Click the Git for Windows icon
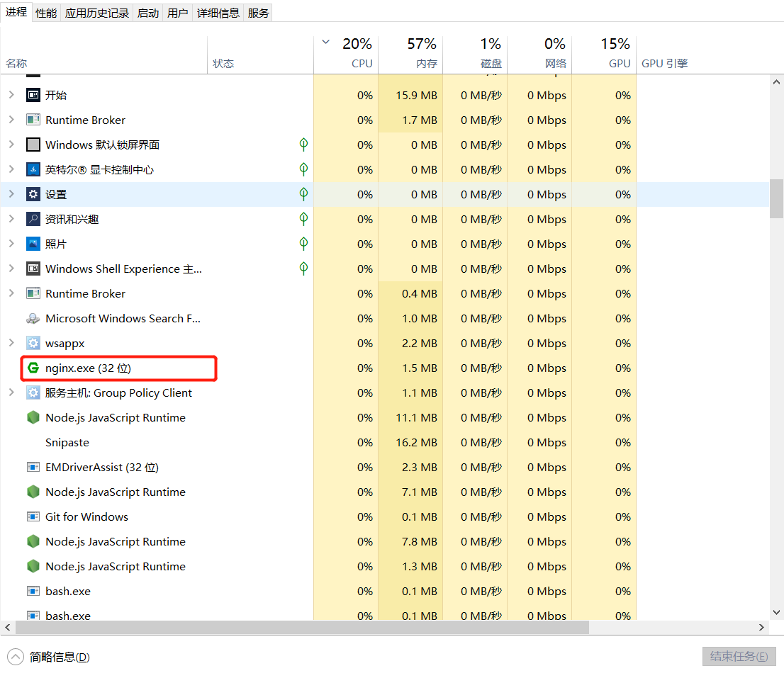 point(33,516)
